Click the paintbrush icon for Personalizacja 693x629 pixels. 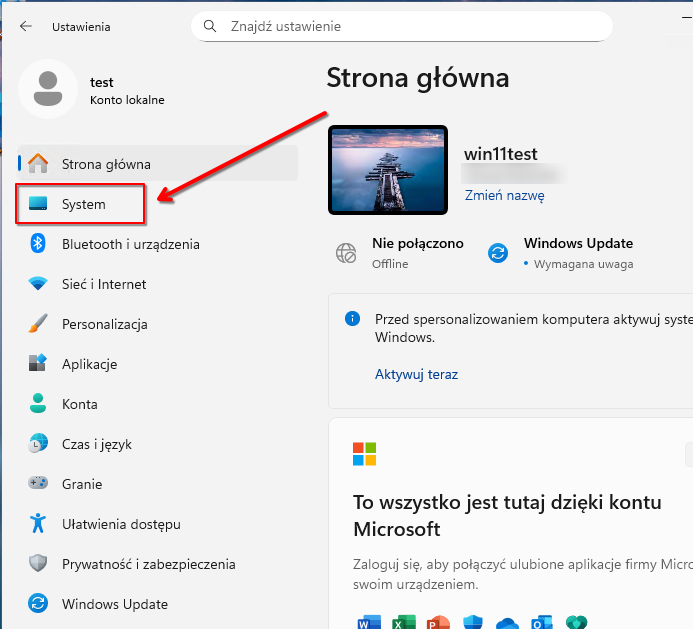pos(38,324)
